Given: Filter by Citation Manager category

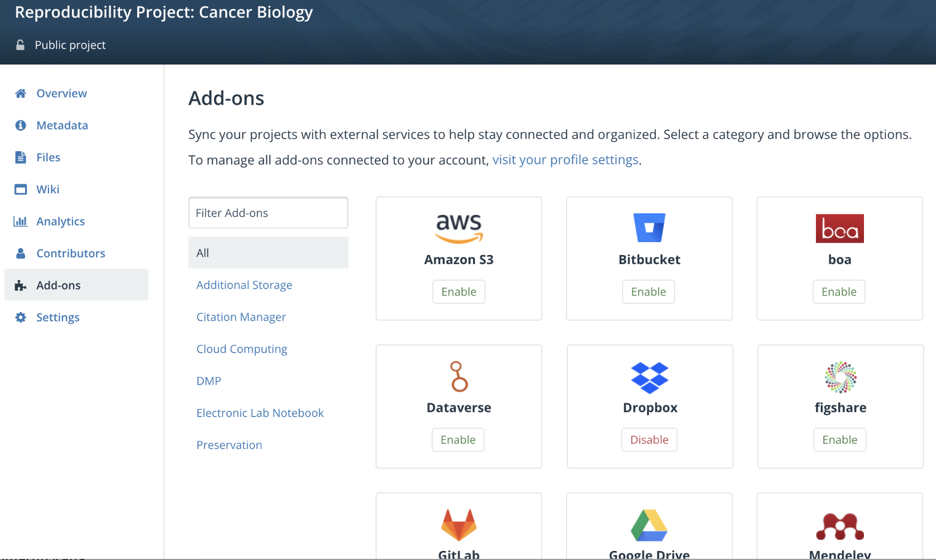Looking at the screenshot, I should point(241,317).
